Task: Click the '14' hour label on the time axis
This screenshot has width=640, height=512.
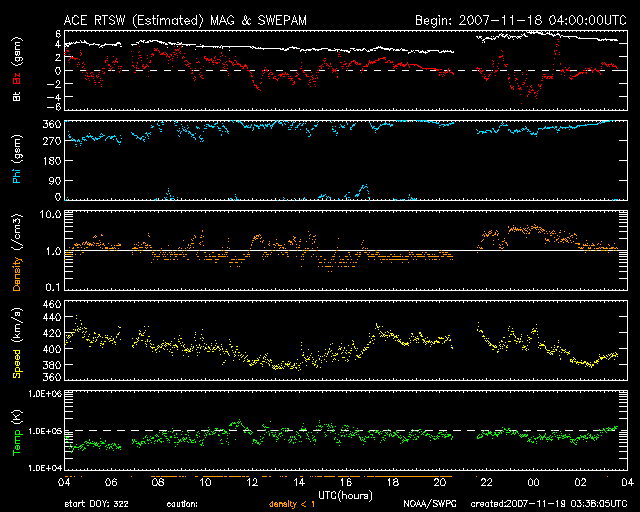Action: coord(299,483)
